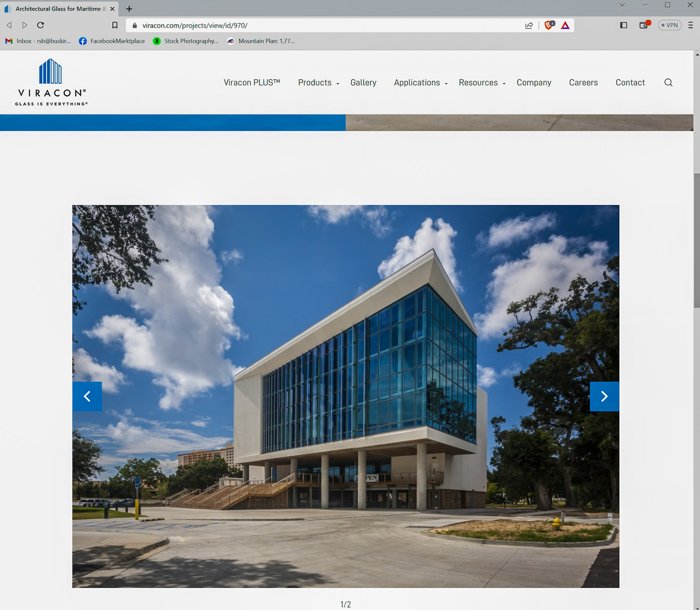This screenshot has width=700, height=610.
Task: Reload the page with the refresh icon
Action: pos(40,25)
